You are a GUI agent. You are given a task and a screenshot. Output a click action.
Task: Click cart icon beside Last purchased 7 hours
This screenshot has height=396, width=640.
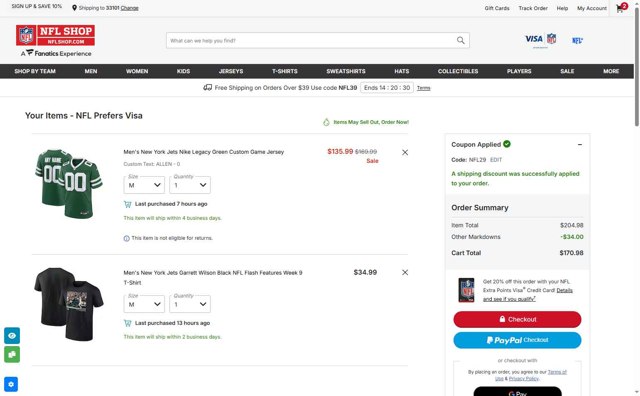[x=127, y=204]
